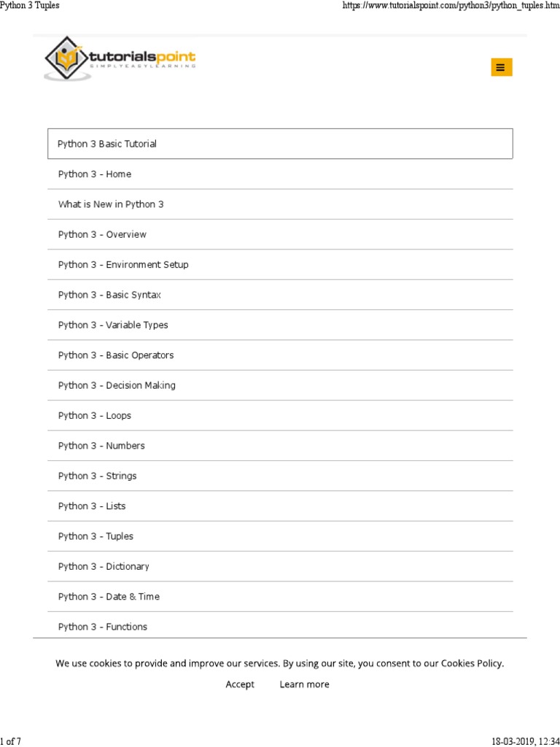The image size is (560, 747).
Task: Go to Python 3 - Basic Operators
Action: (x=116, y=355)
